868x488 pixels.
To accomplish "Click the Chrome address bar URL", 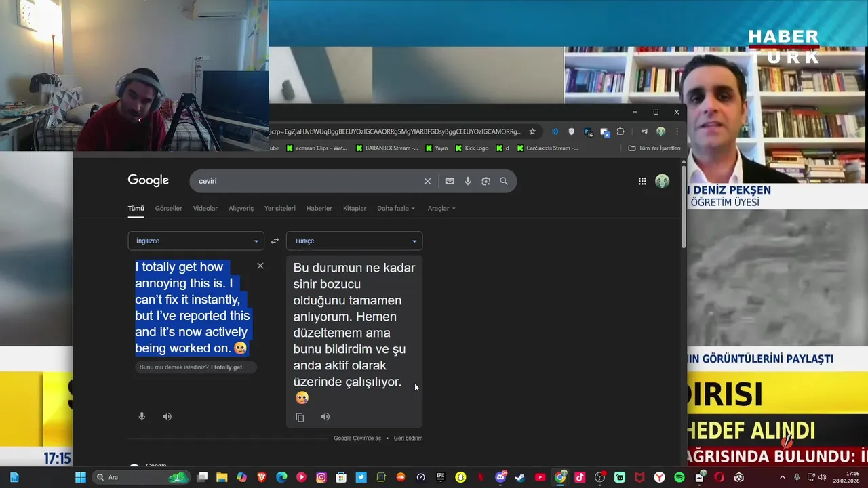I will click(395, 131).
